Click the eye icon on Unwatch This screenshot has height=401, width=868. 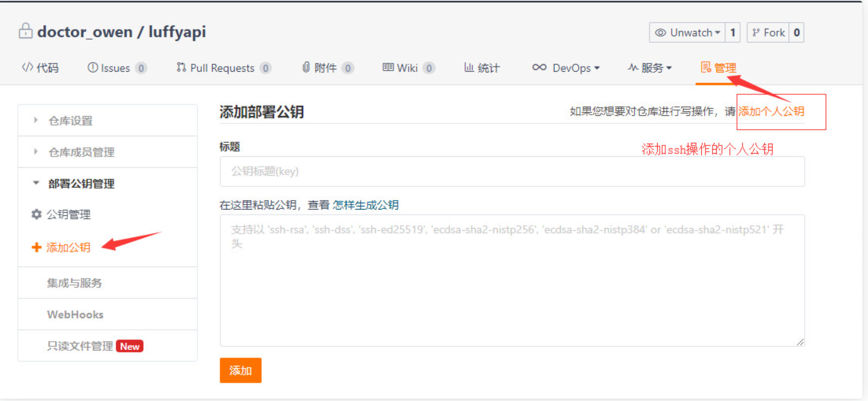(x=660, y=32)
